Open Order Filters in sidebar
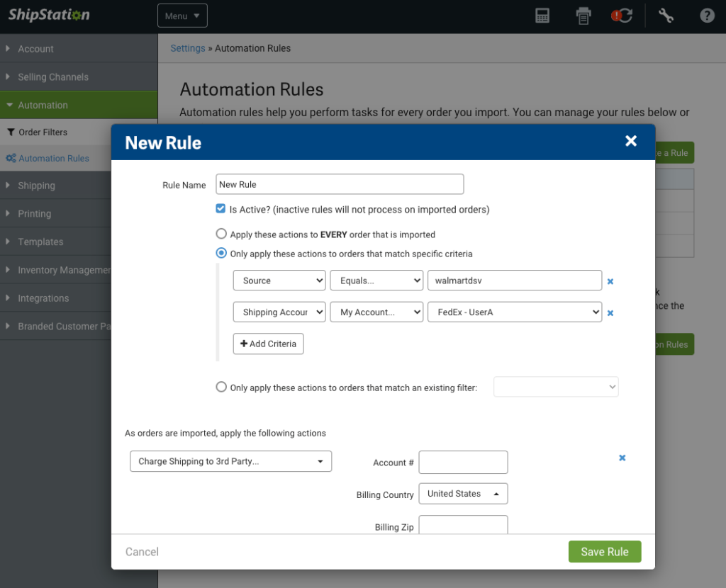The image size is (726, 588). (x=55, y=132)
